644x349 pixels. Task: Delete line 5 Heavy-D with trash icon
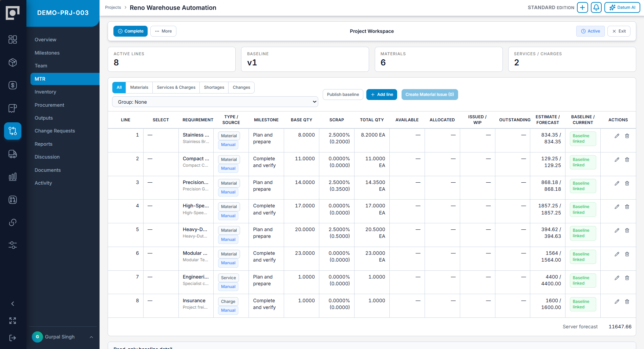[x=627, y=230]
